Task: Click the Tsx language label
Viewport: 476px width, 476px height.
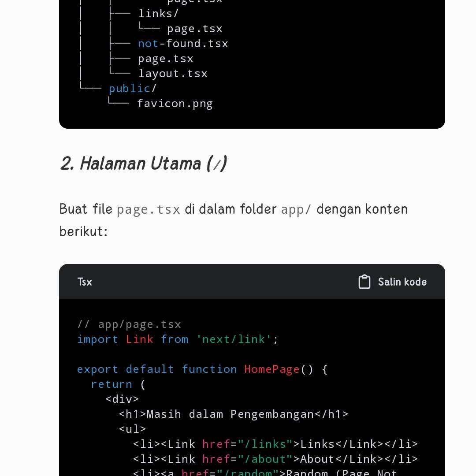Action: point(85,282)
